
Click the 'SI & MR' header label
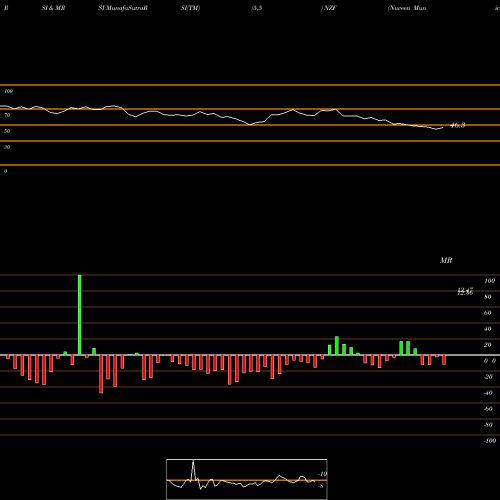(x=53, y=8)
